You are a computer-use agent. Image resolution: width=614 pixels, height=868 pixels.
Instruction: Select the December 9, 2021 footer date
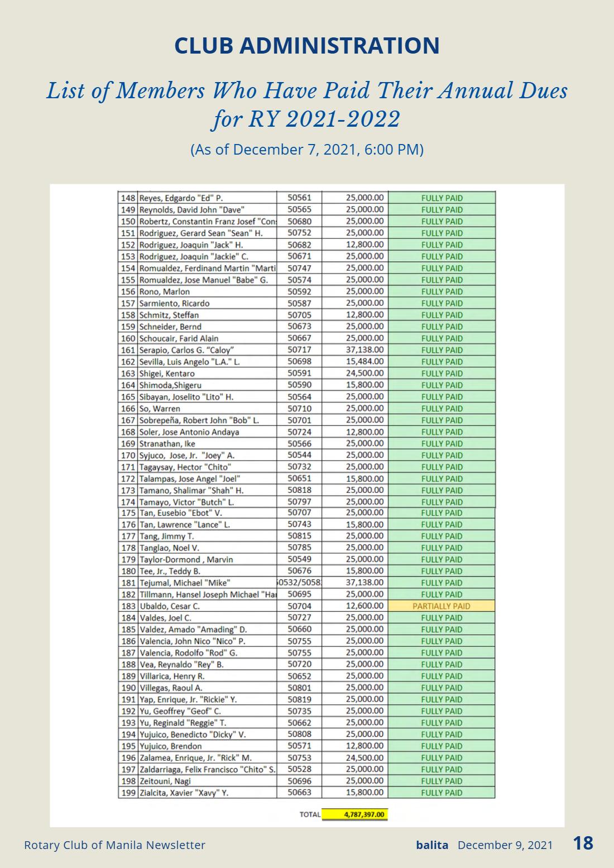tap(505, 845)
